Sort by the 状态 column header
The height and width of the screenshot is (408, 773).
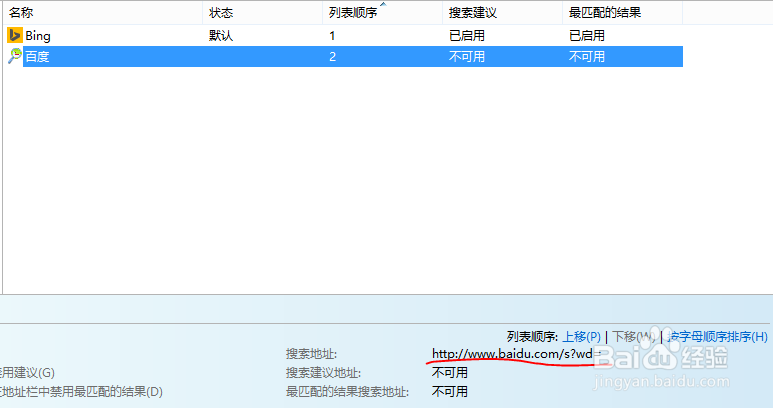click(221, 12)
